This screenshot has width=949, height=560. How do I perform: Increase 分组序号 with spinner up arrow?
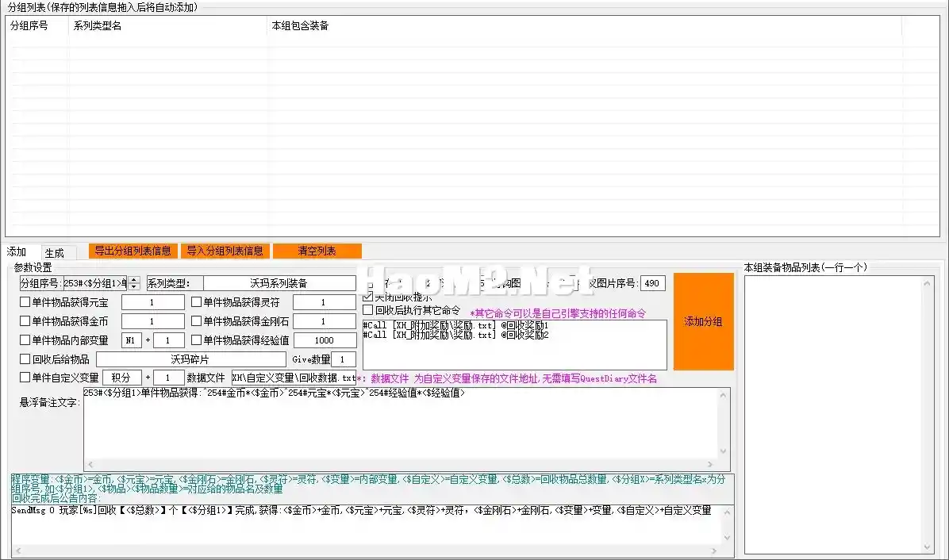click(x=134, y=279)
